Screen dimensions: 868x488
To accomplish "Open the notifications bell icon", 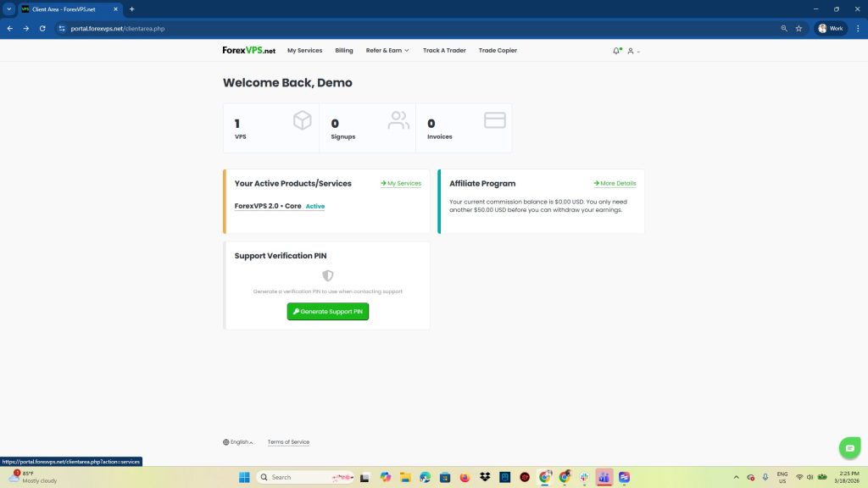I will (x=616, y=51).
